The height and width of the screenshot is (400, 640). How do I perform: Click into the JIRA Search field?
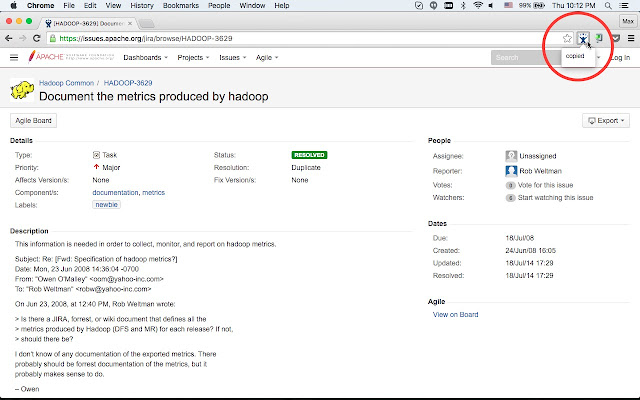[x=526, y=58]
